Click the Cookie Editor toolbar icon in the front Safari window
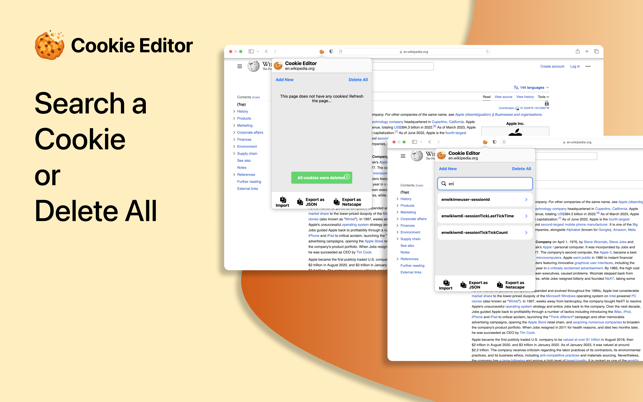643x402 pixels. 485,142
